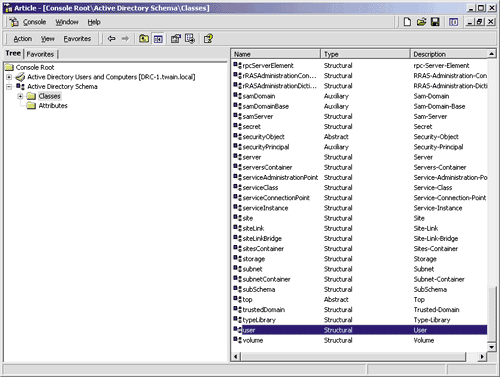Select the siteLinkBridge class row
The width and height of the screenshot is (500, 377).
pyautogui.click(x=360, y=238)
